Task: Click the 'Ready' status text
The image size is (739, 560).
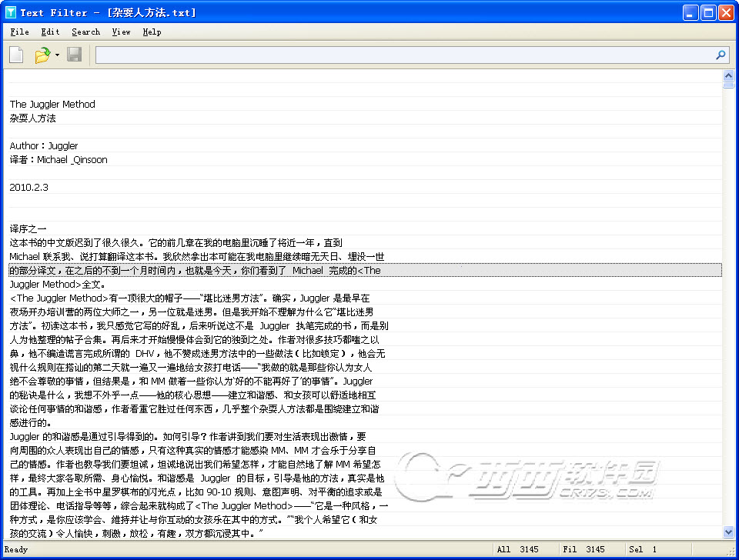Action: (x=16, y=549)
